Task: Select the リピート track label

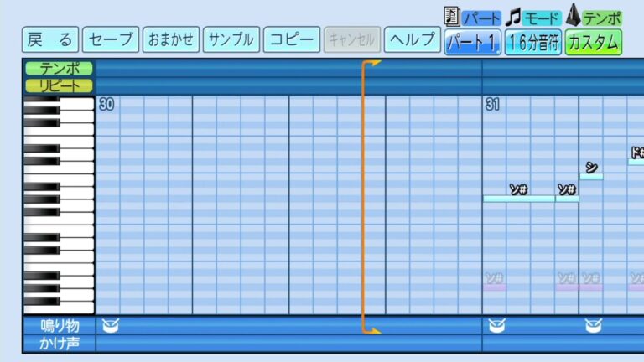Action: [x=60, y=85]
